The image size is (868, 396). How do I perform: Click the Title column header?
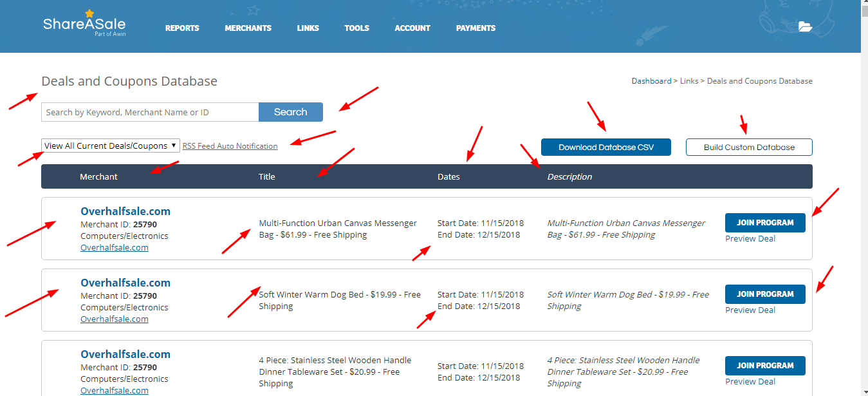pos(267,176)
